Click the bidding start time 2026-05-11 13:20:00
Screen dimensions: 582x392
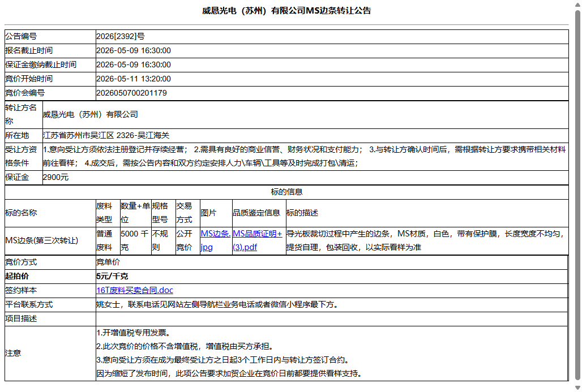point(134,79)
